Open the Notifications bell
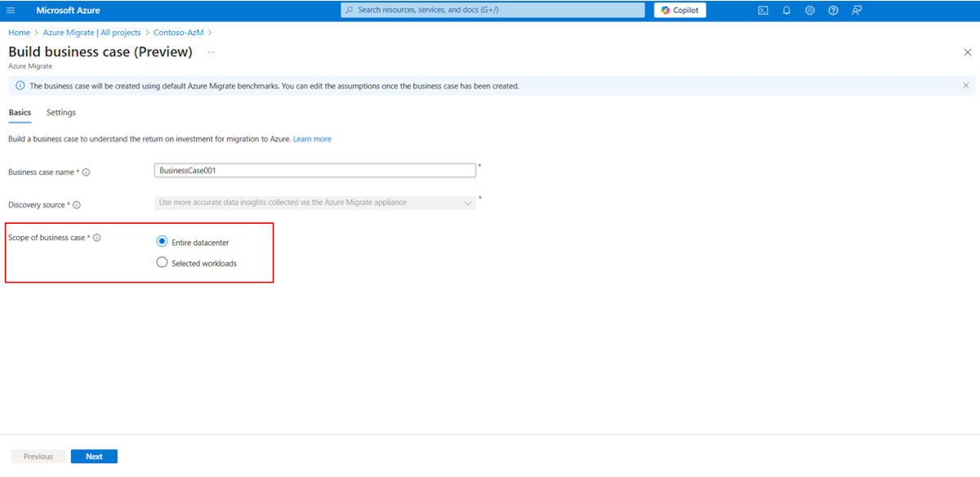The height and width of the screenshot is (477, 980). pos(786,10)
